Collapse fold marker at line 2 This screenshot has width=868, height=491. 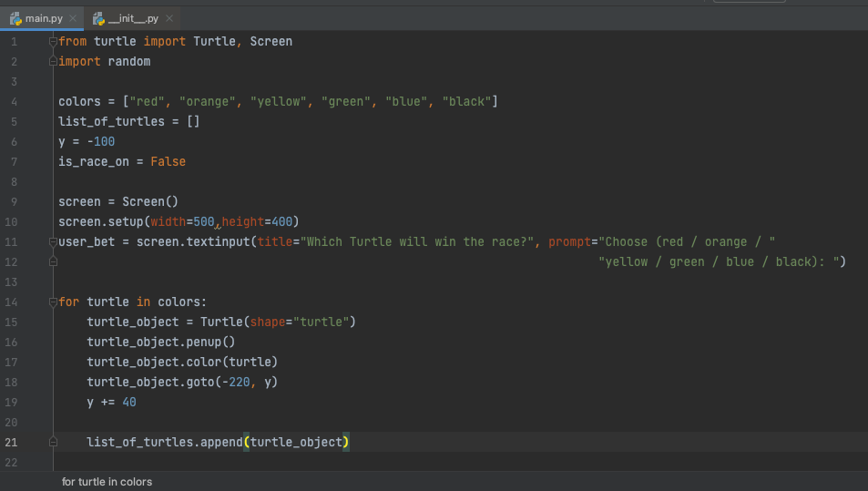point(53,61)
